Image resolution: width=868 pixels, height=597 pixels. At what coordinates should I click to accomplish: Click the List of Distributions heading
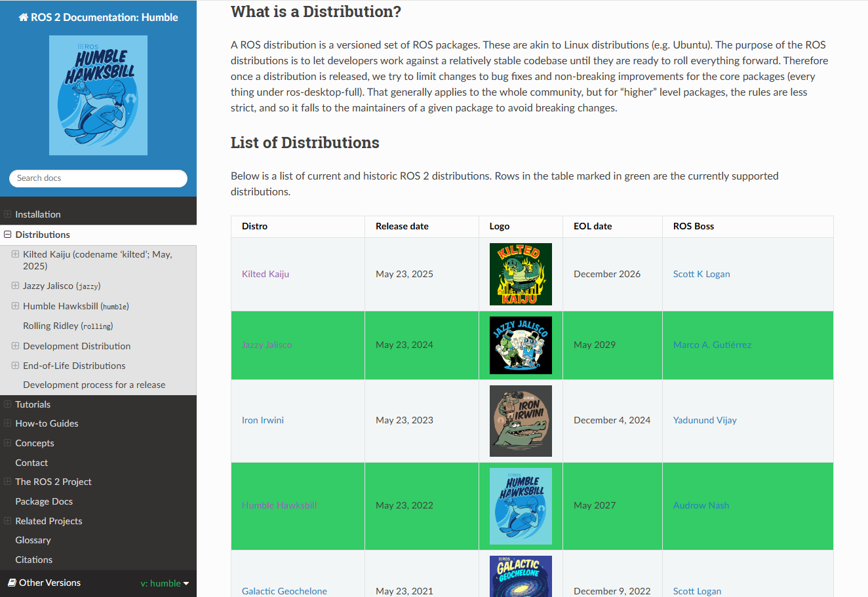[305, 143]
